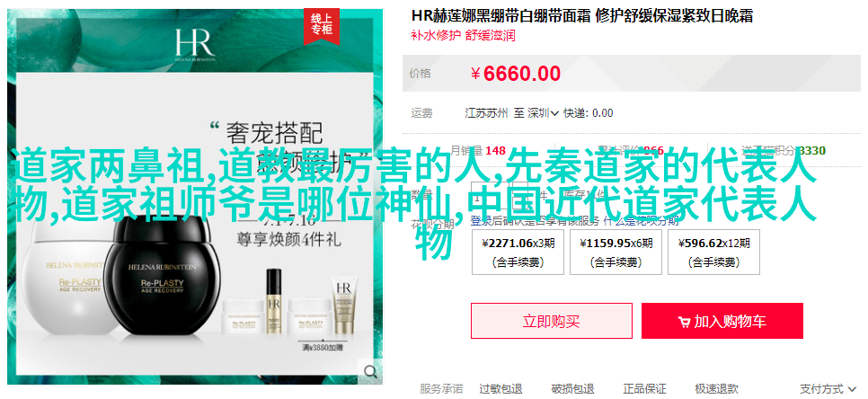This screenshot has width=868, height=399.
Task: Click the magnifier zoom icon on product image
Action: [370, 370]
